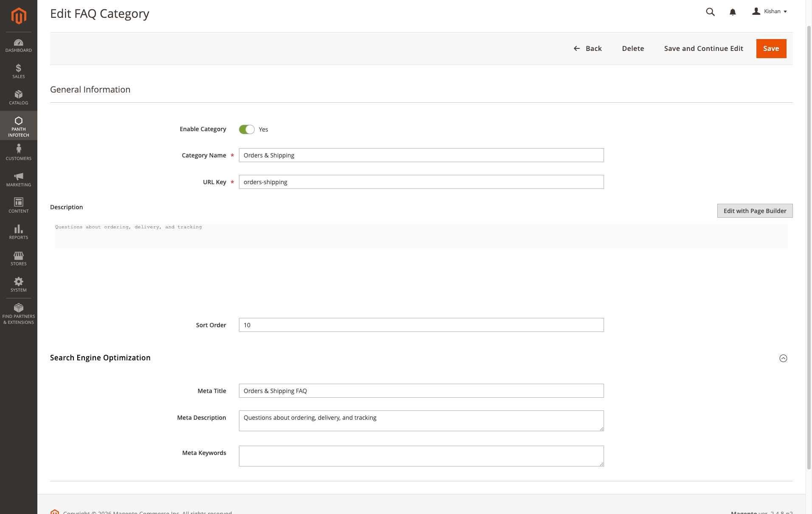Delete this FAQ category
This screenshot has height=514, width=812.
pyautogui.click(x=632, y=48)
